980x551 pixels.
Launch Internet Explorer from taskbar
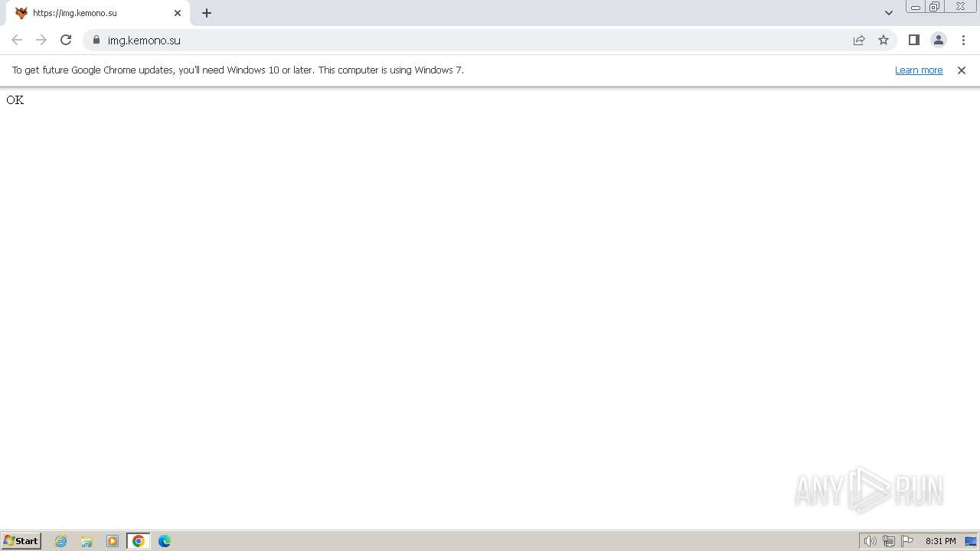point(61,541)
